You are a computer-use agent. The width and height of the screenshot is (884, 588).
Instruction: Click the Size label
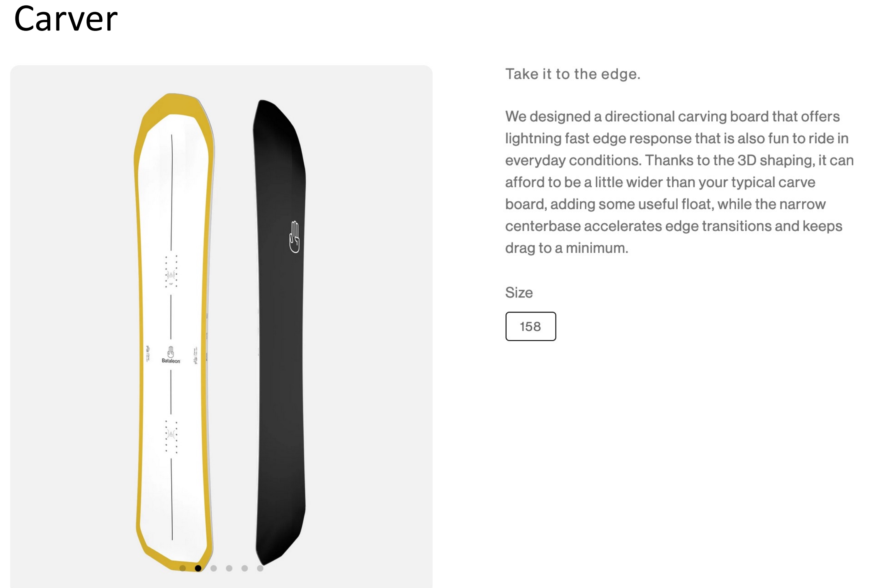point(518,292)
